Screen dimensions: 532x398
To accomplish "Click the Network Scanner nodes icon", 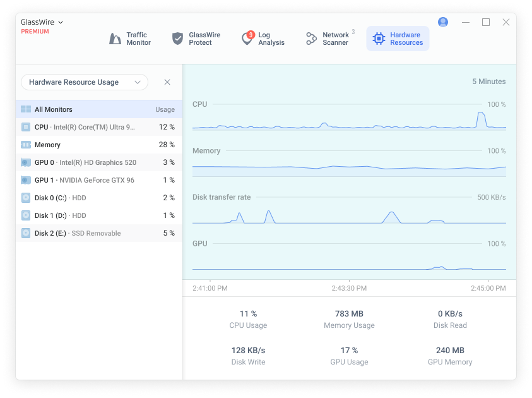I will pyautogui.click(x=311, y=39).
